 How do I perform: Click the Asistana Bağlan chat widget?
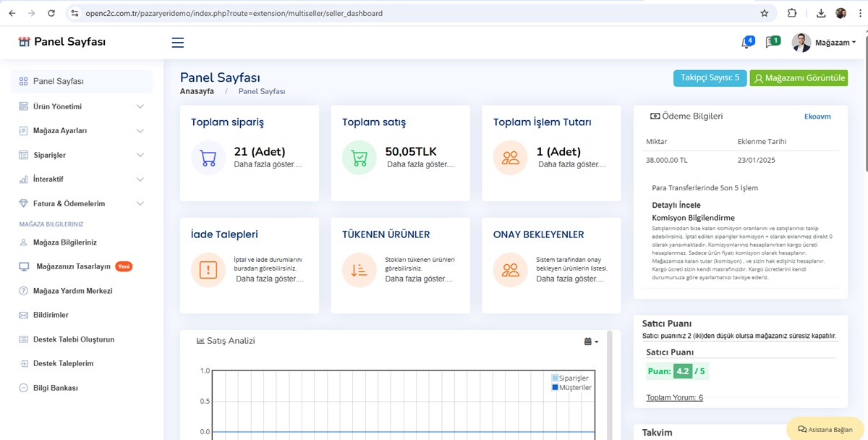point(825,429)
